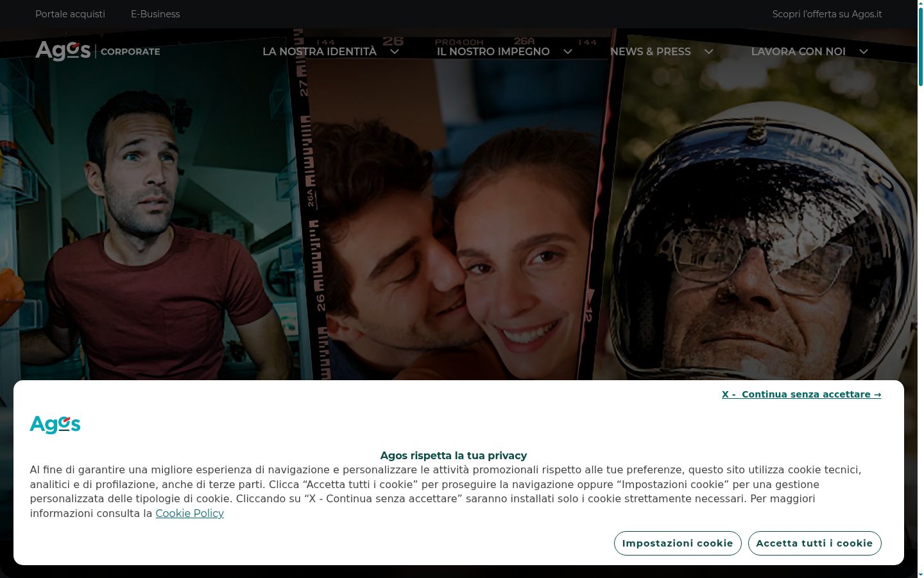Expand chevron next to LA NOSTRA IDENTITÀ
This screenshot has width=924, height=578.
point(395,51)
